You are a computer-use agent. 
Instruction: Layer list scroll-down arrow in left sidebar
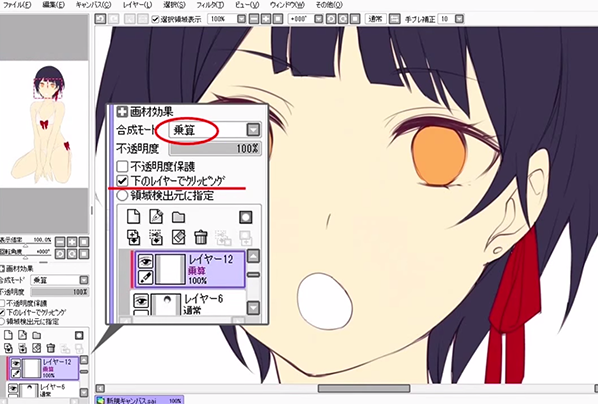click(x=84, y=393)
